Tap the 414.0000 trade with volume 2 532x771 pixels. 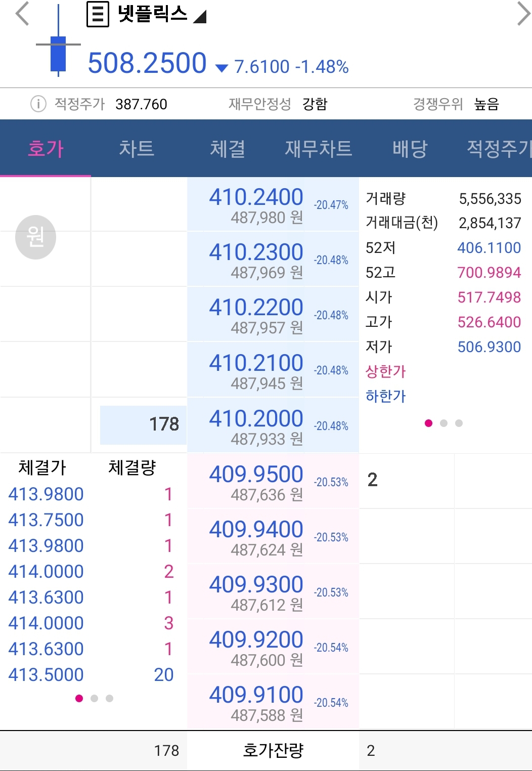(91, 572)
